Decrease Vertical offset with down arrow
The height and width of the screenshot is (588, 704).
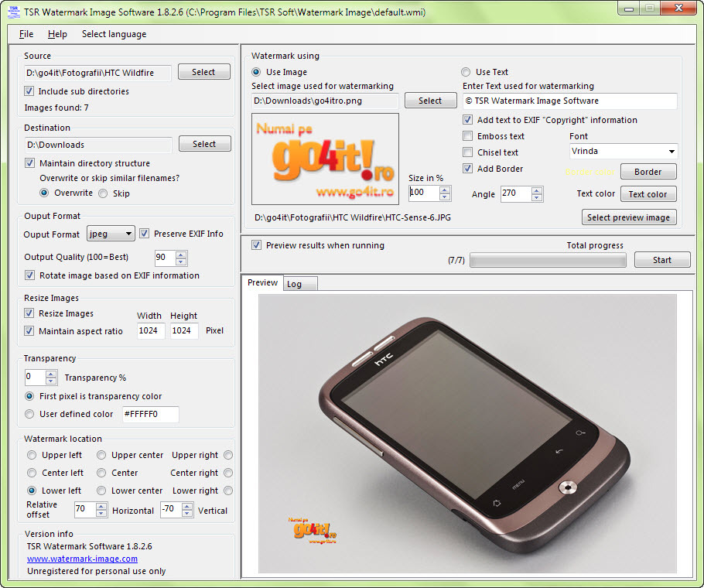tap(187, 514)
